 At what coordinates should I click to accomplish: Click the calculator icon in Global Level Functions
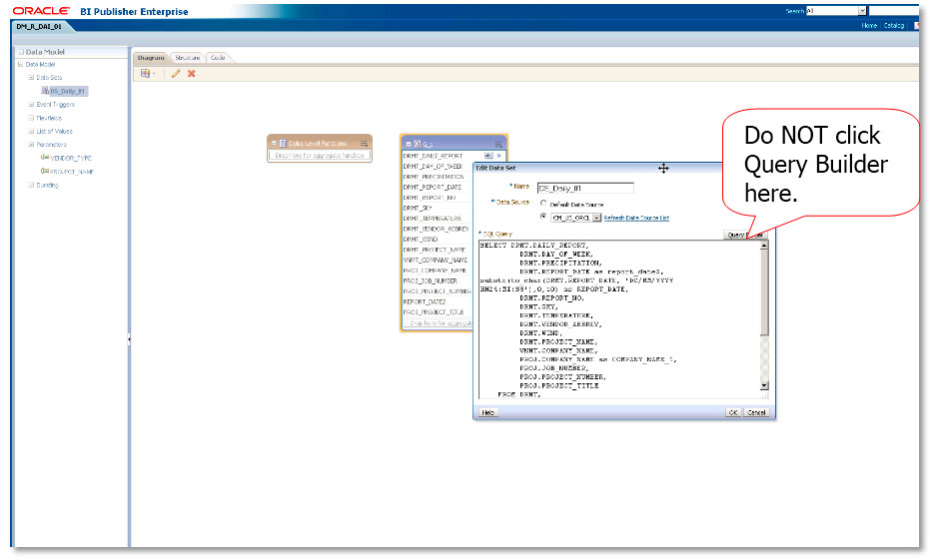pos(283,144)
